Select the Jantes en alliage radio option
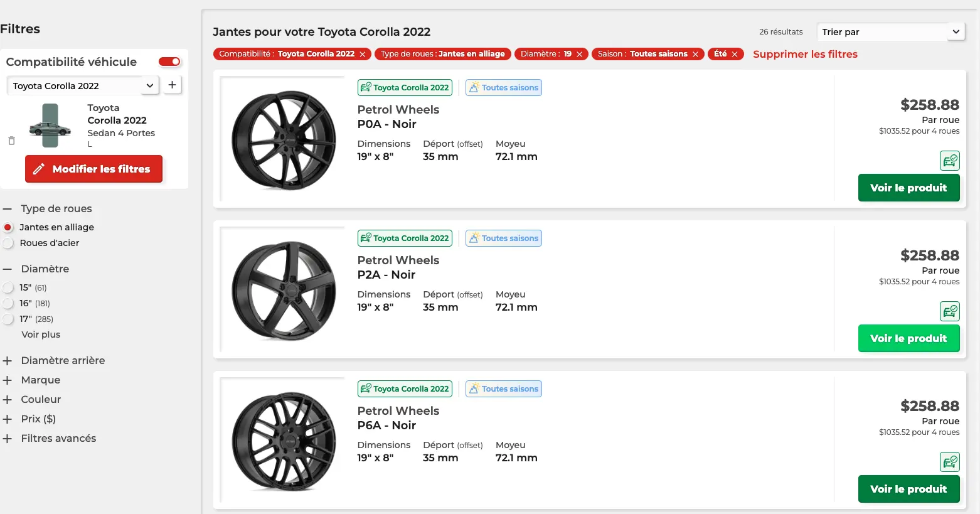The width and height of the screenshot is (980, 514). pyautogui.click(x=8, y=227)
